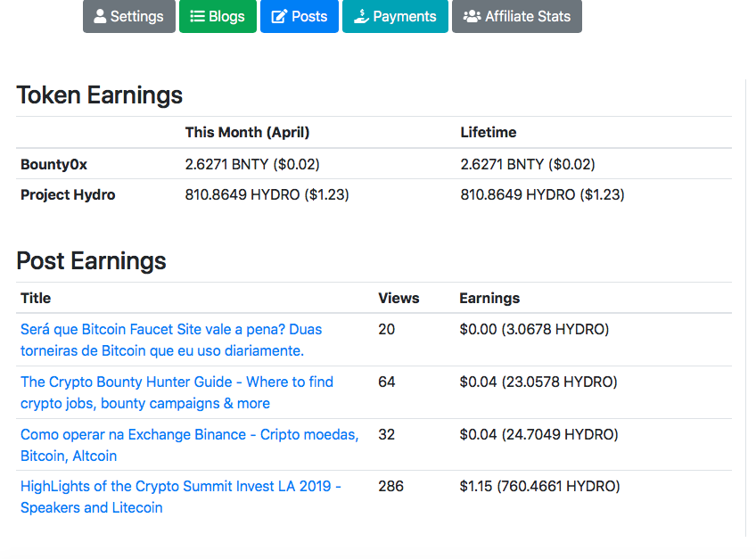The width and height of the screenshot is (756, 559).
Task: Click the This Month (April) column header
Action: point(247,132)
